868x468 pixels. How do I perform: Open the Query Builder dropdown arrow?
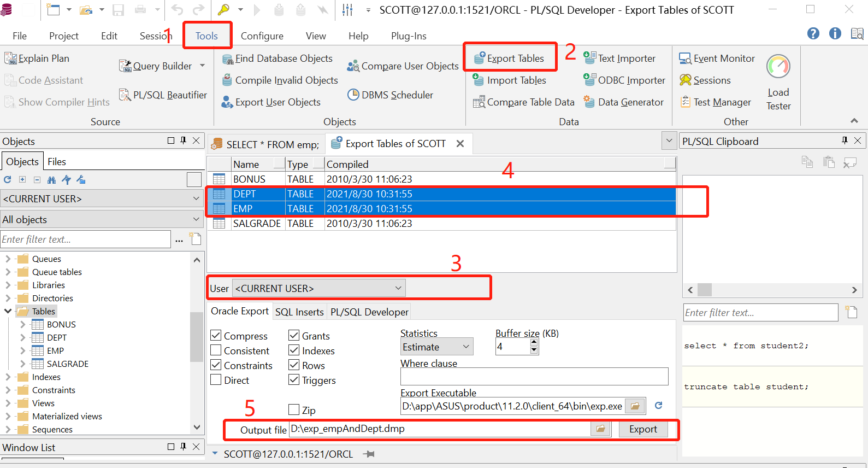pyautogui.click(x=202, y=66)
